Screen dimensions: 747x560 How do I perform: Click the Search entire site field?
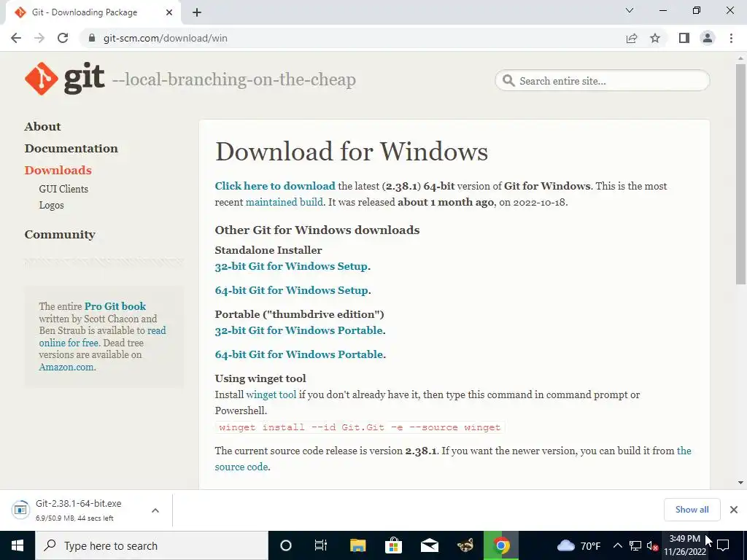pos(602,80)
